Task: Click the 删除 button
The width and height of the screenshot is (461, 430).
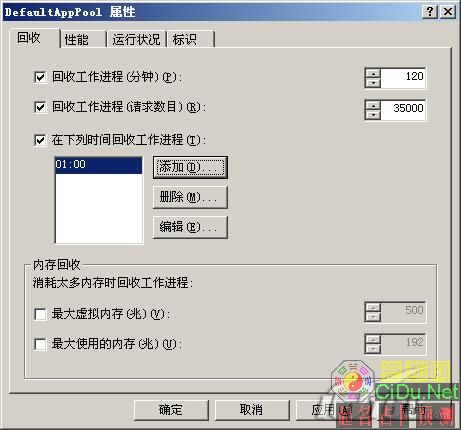Action: (x=190, y=197)
